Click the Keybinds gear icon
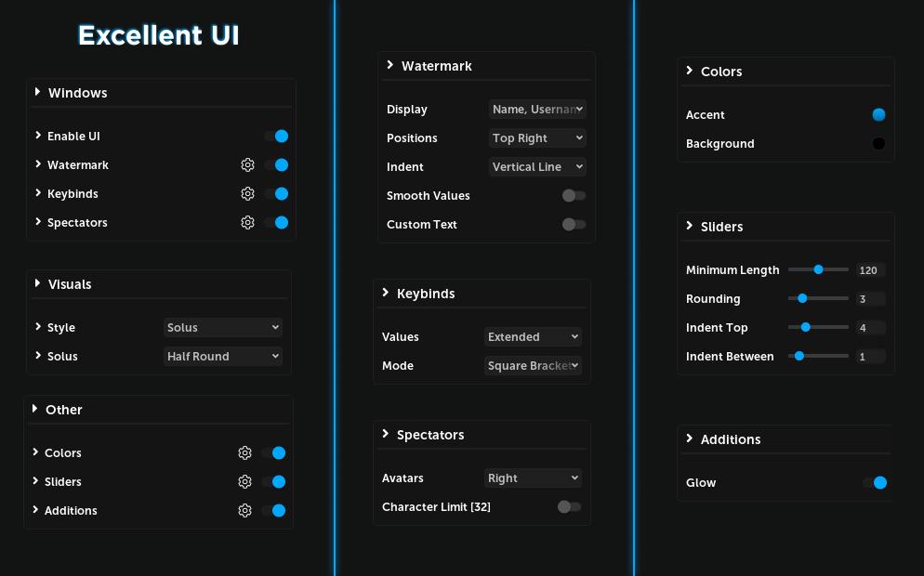This screenshot has width=924, height=576. (x=247, y=194)
